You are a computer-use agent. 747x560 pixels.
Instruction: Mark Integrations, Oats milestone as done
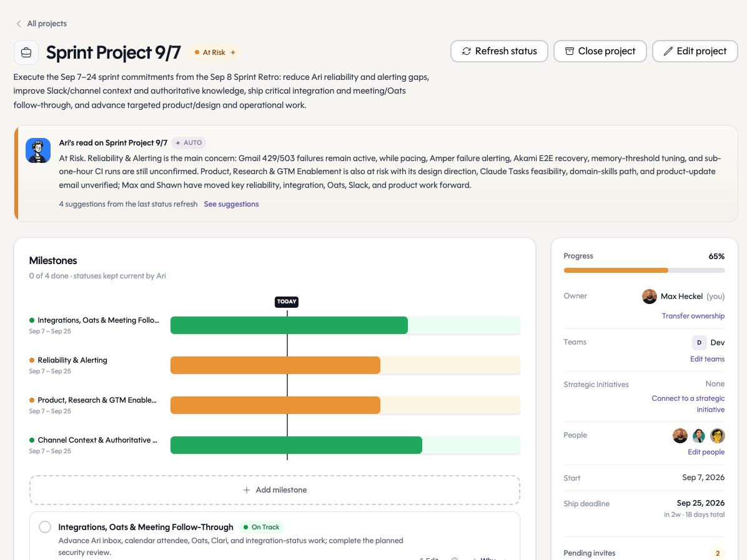[x=45, y=527]
